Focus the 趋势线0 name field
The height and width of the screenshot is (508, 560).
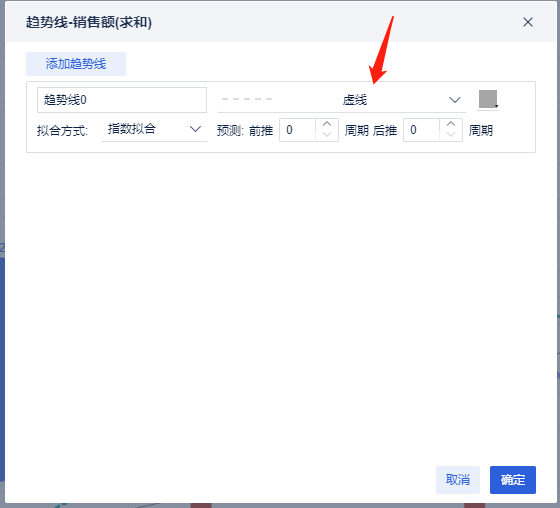point(122,100)
